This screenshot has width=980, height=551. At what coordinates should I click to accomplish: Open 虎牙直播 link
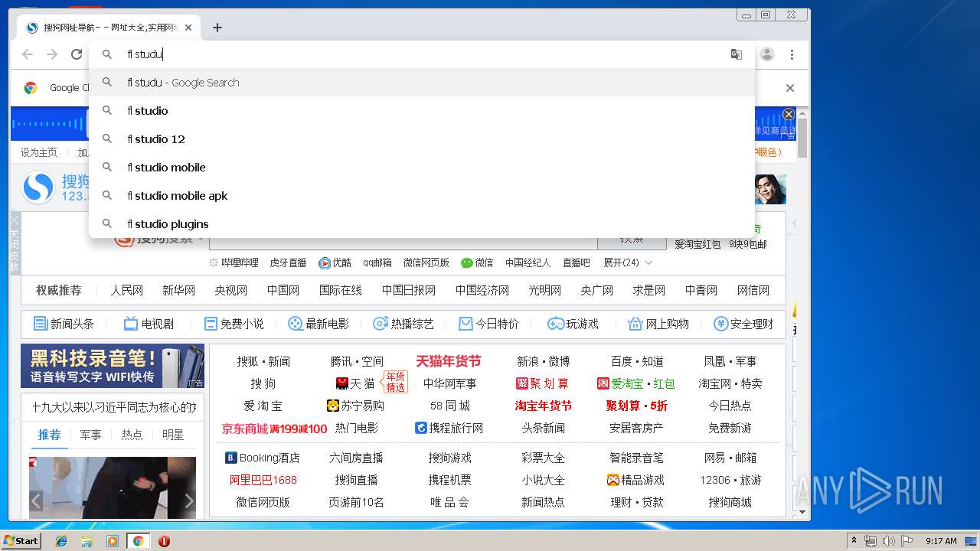(288, 262)
